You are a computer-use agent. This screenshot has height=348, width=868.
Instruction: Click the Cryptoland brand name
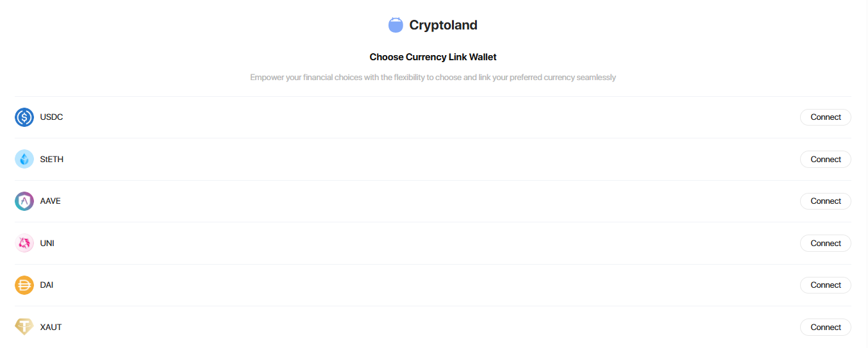point(443,25)
